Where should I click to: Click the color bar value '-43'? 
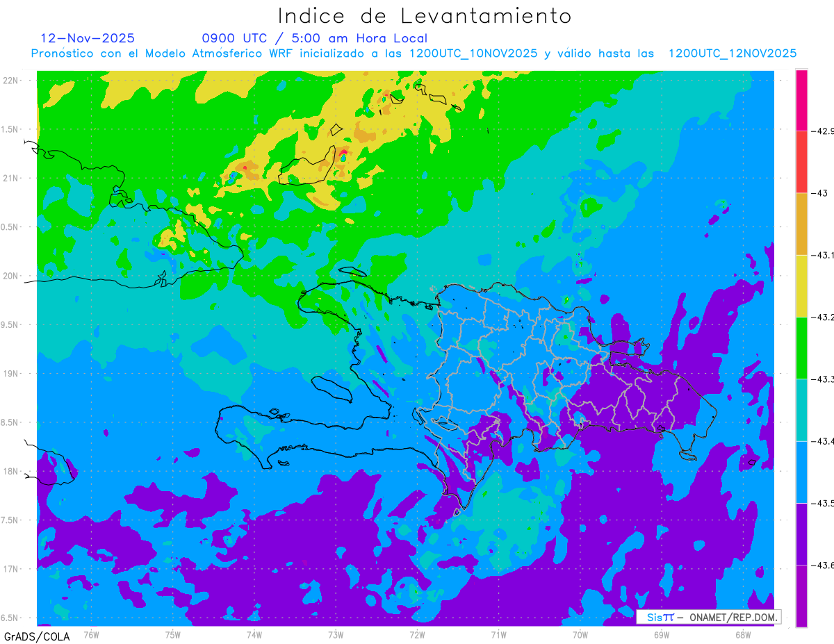[x=821, y=193]
